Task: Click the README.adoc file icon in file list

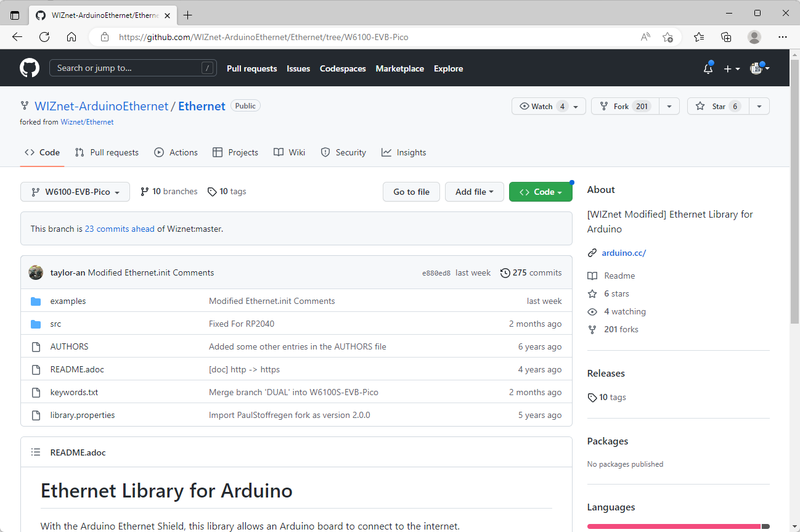Action: [36, 369]
